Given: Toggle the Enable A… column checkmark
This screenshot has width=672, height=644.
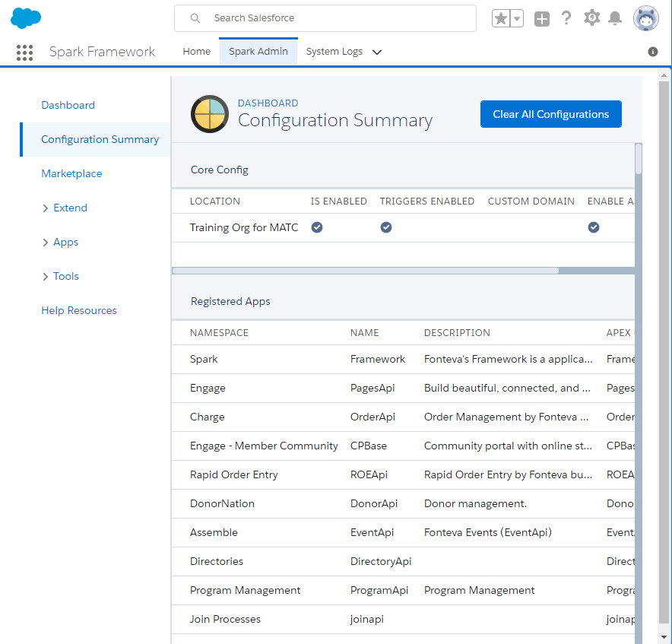Looking at the screenshot, I should click(594, 227).
